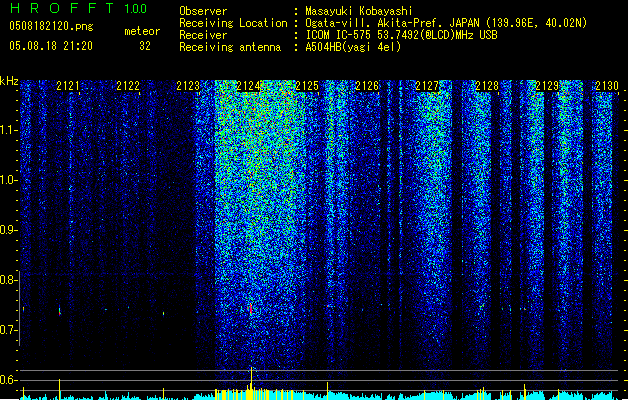Select version number 1.0.0
The width and height of the screenshot is (629, 400).
136,9
